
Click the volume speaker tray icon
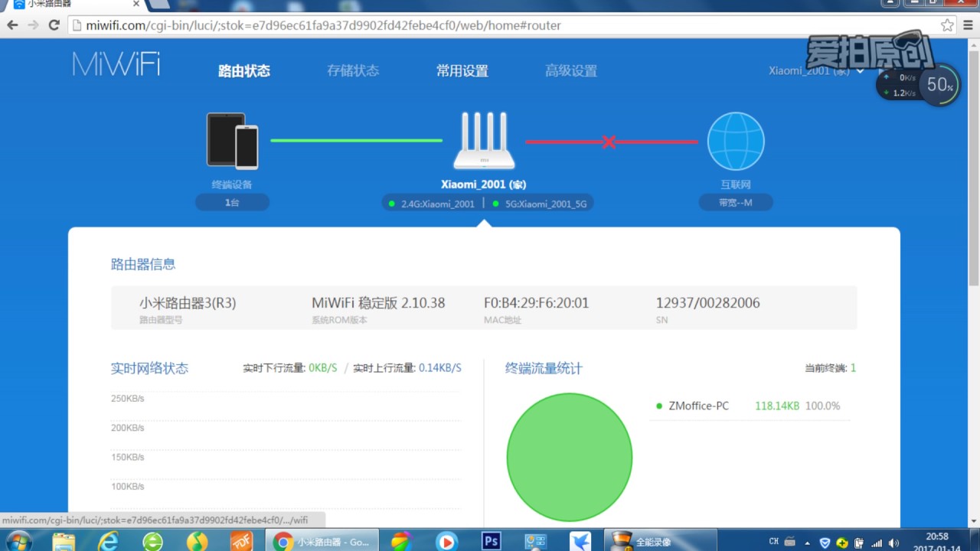894,543
